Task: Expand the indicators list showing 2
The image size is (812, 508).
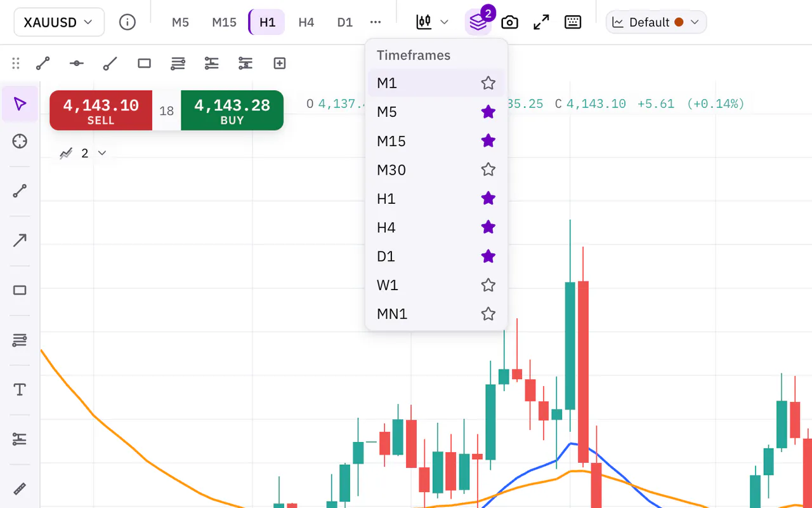Action: pos(83,153)
